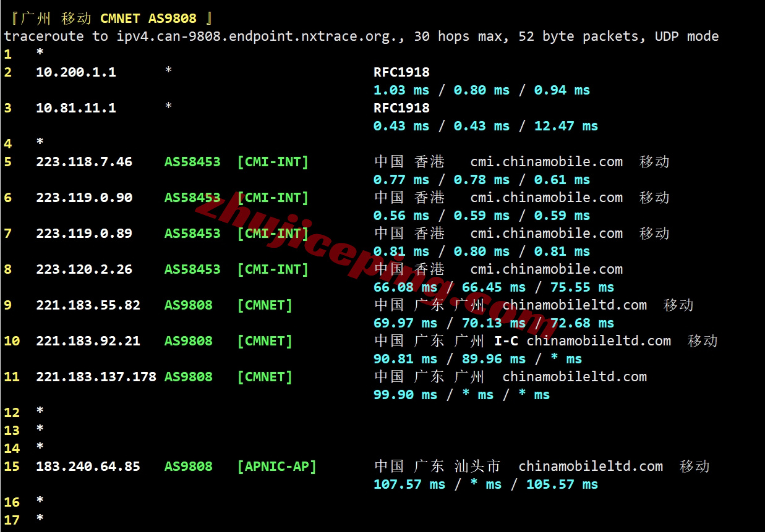Select AS9808 on hop 9 row
765x532 pixels.
(x=189, y=305)
